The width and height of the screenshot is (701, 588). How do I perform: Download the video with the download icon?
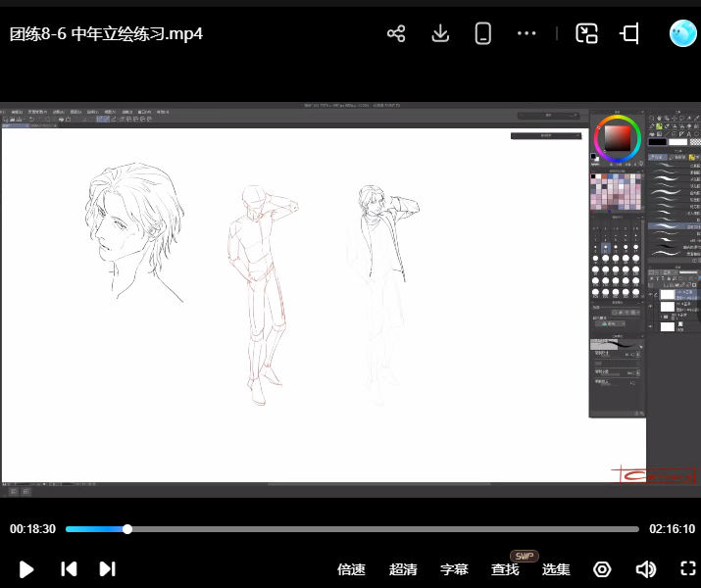(440, 34)
